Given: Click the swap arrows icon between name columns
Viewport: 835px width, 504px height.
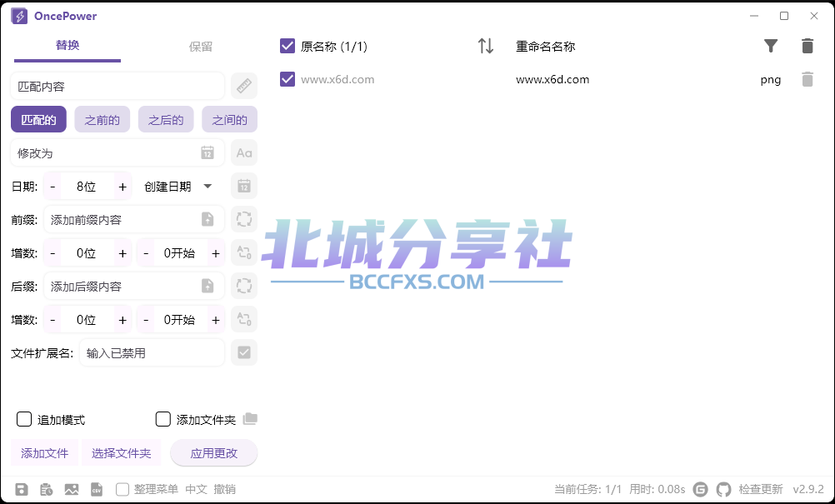Looking at the screenshot, I should (x=485, y=47).
